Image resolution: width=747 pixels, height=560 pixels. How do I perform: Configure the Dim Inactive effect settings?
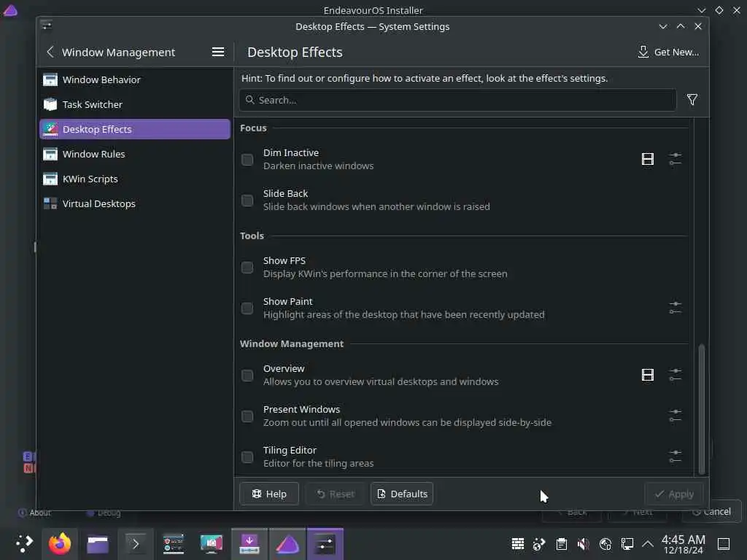click(675, 159)
